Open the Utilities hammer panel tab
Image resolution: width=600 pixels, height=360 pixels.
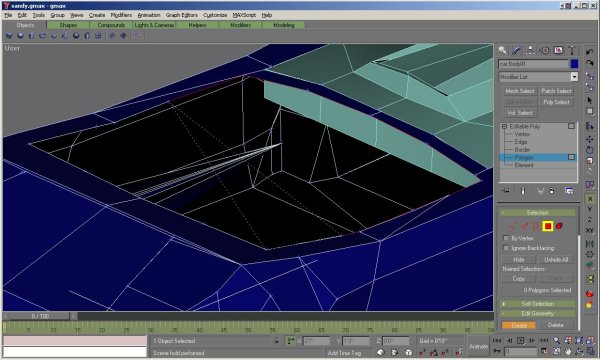tap(572, 50)
